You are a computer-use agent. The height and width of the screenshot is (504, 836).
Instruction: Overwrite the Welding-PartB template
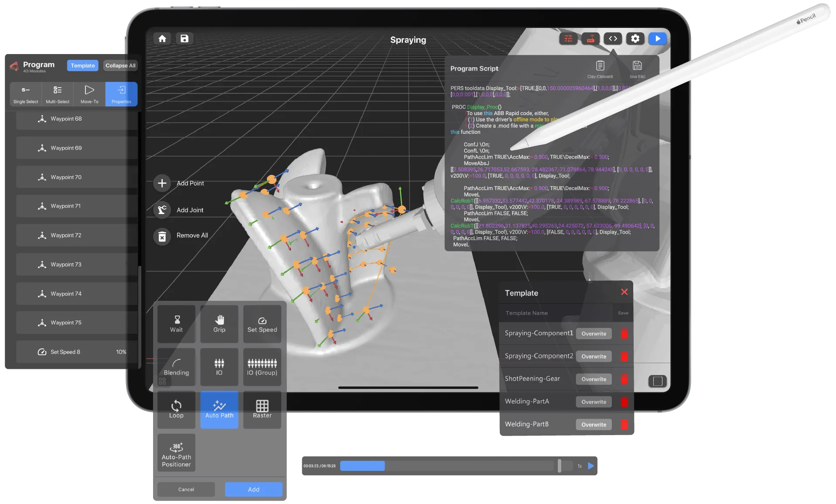[x=594, y=424]
